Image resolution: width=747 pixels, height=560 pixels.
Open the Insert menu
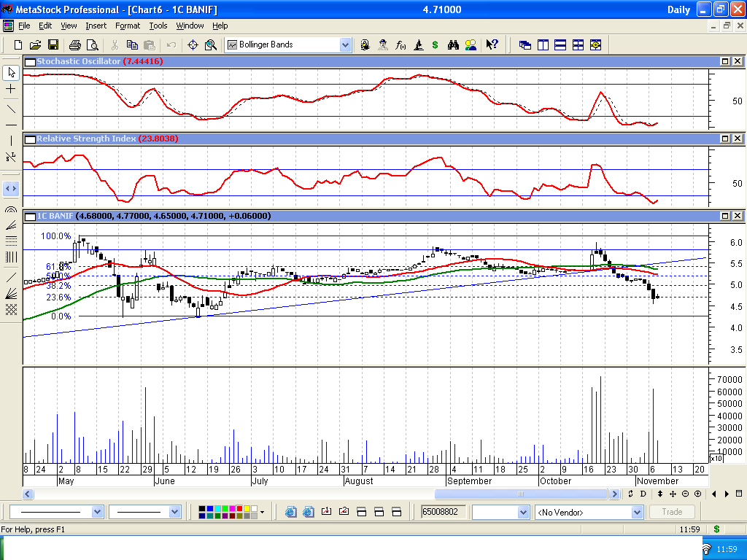point(96,26)
